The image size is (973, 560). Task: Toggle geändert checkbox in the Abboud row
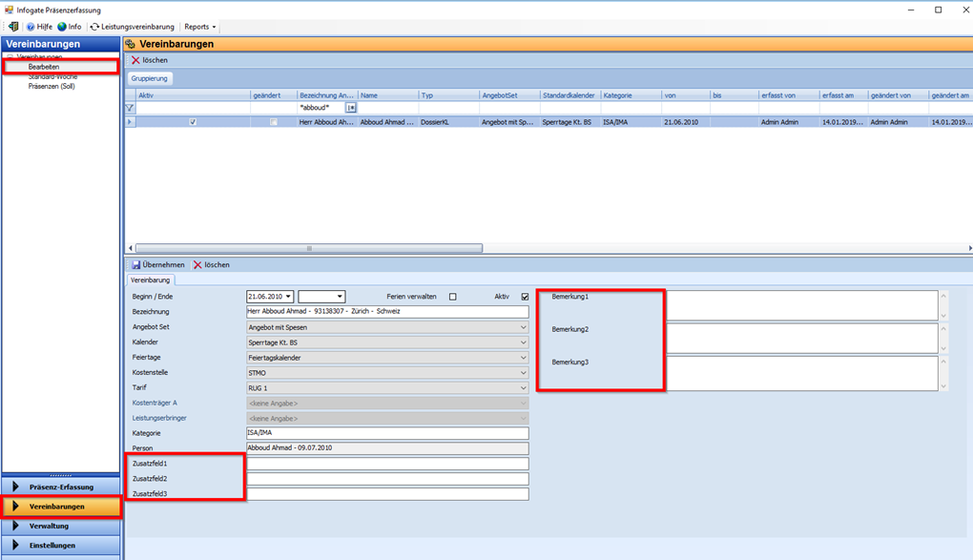274,122
